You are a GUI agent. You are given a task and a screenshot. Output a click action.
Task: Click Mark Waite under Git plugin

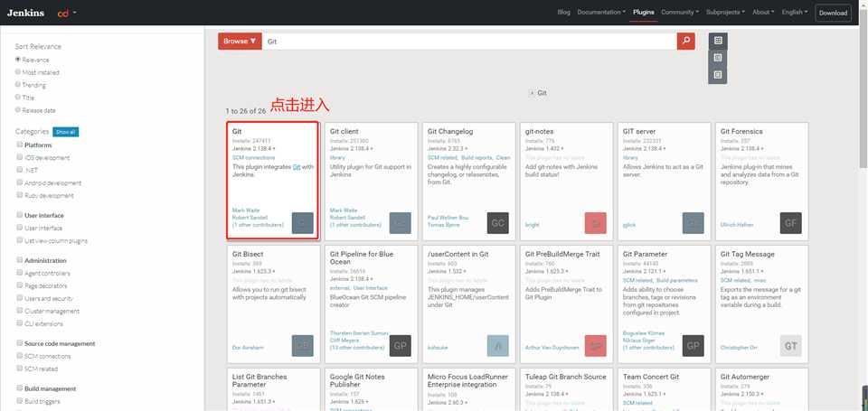(x=245, y=210)
